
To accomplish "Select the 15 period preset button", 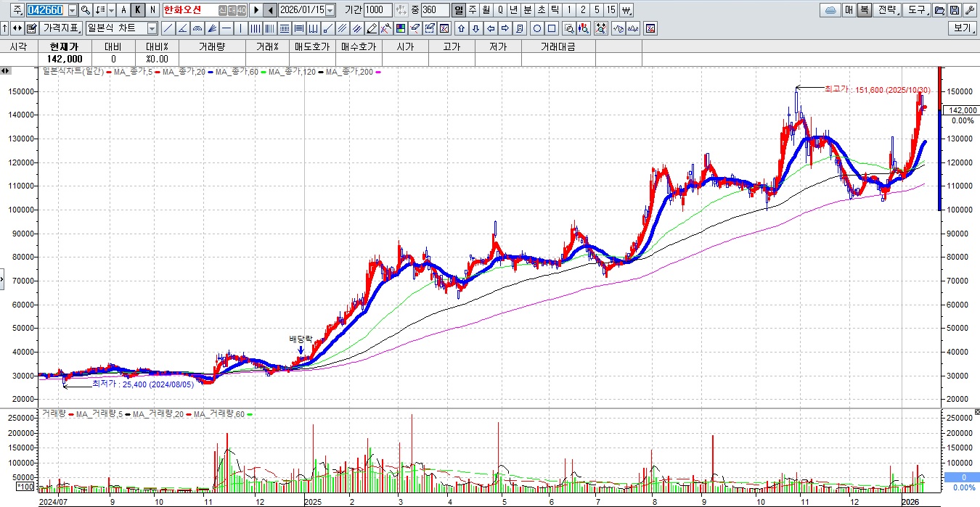I will click(x=611, y=10).
